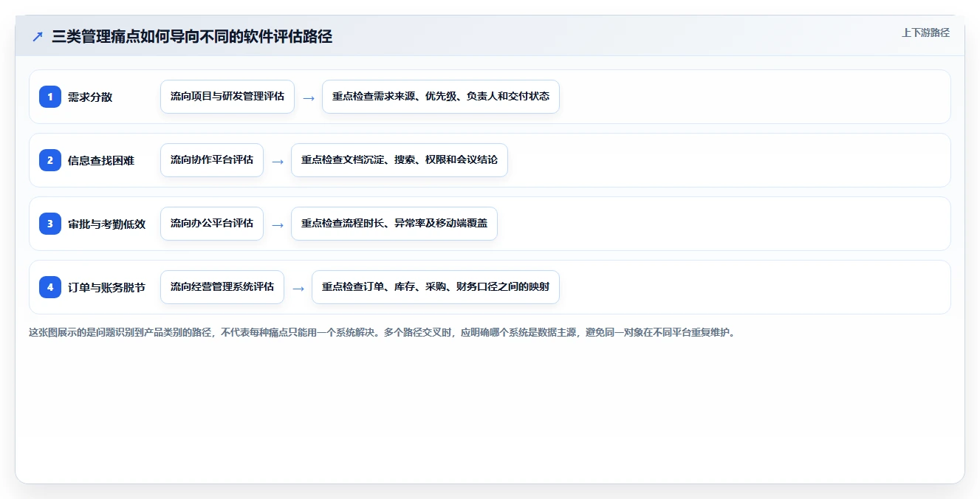Open the 流向办公平台评估 box
980x499 pixels.
(212, 224)
